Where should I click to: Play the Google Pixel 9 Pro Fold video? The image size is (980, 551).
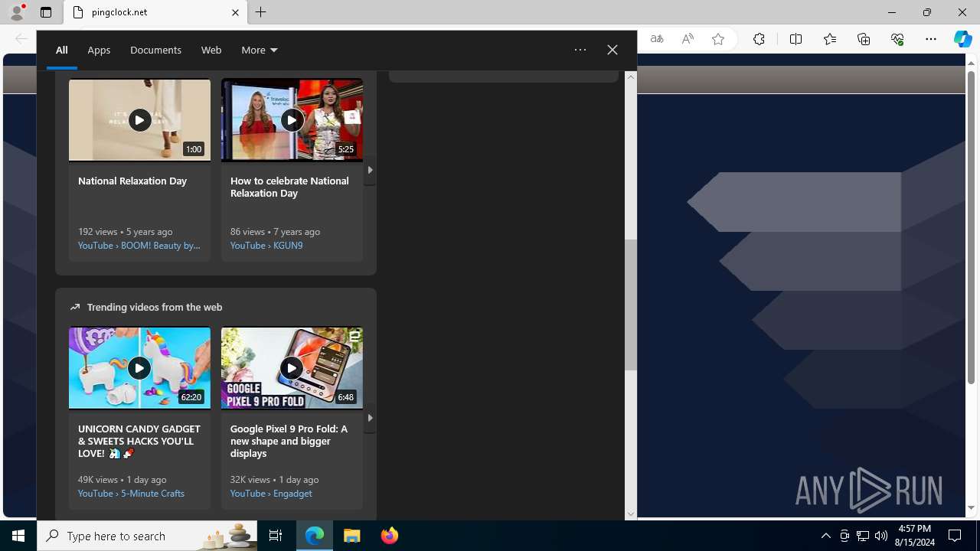pos(292,368)
